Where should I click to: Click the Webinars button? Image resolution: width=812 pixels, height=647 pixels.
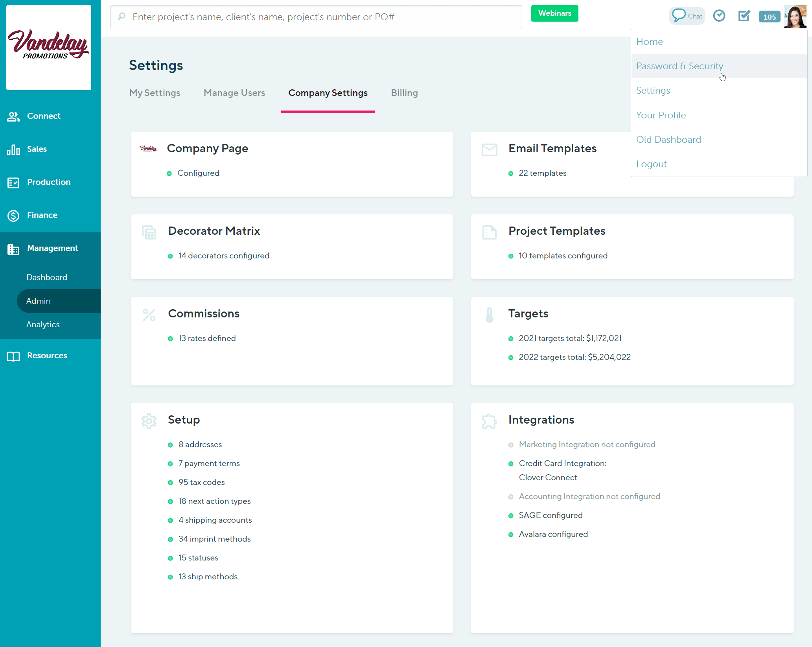(x=554, y=13)
